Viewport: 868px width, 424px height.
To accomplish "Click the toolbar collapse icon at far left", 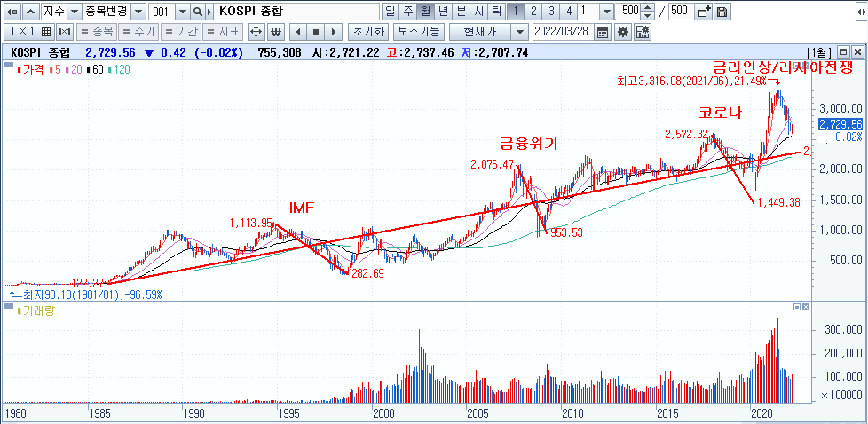I will coord(12,11).
